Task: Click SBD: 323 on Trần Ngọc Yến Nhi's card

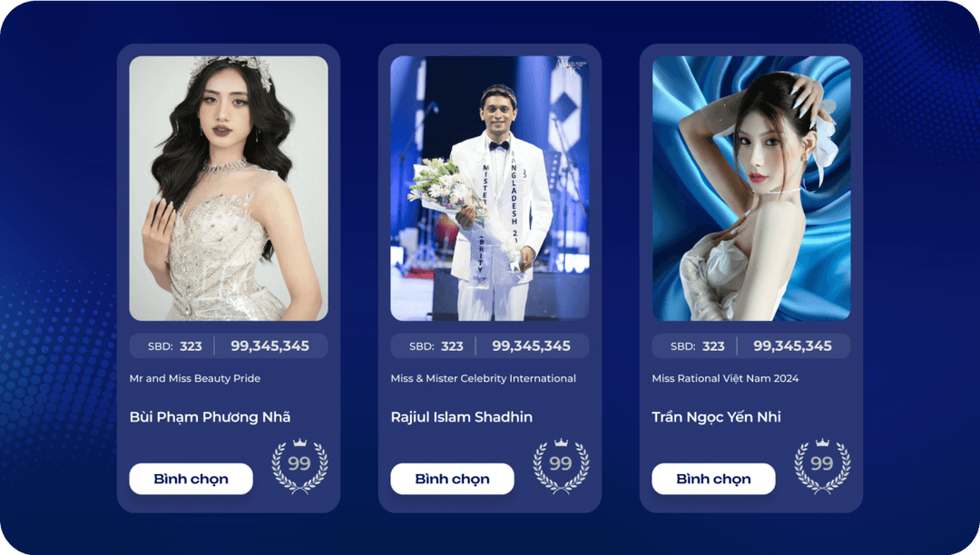Action: pos(698,346)
